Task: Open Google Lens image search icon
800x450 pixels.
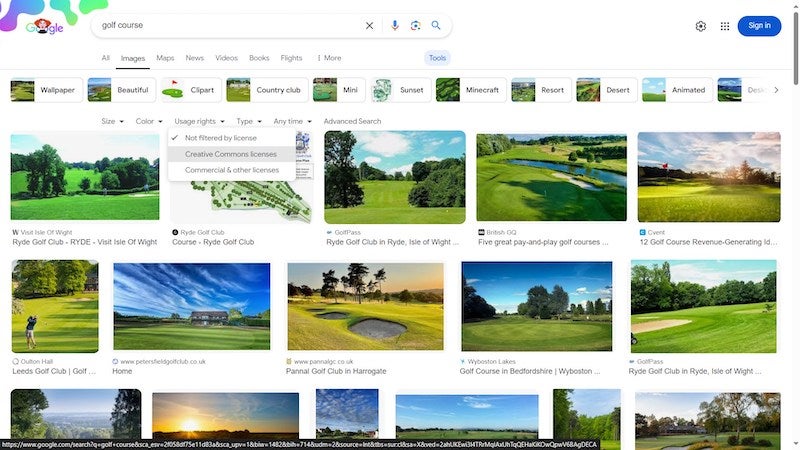Action: 415,26
